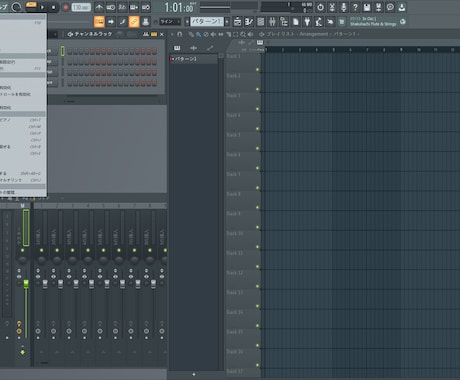Start playback with the play button
The image size is (460, 380).
(x=42, y=7)
